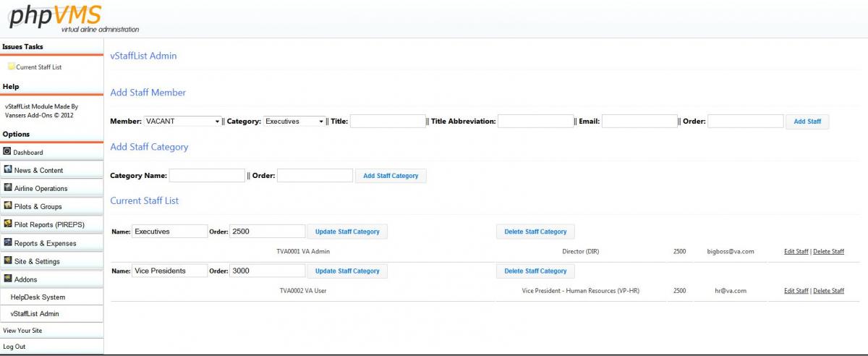Focus the staff Email input field
Viewport: 868px width, 356px height.
[639, 122]
